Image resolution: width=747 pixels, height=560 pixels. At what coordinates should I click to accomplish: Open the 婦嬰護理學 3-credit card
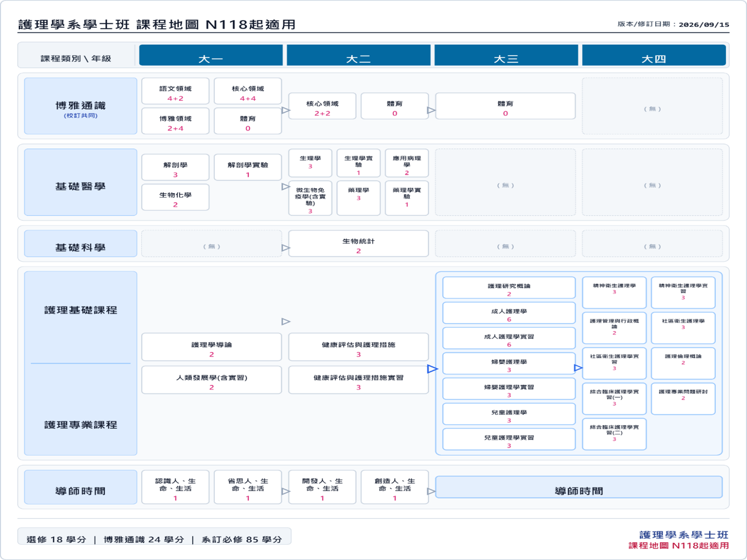(x=509, y=364)
